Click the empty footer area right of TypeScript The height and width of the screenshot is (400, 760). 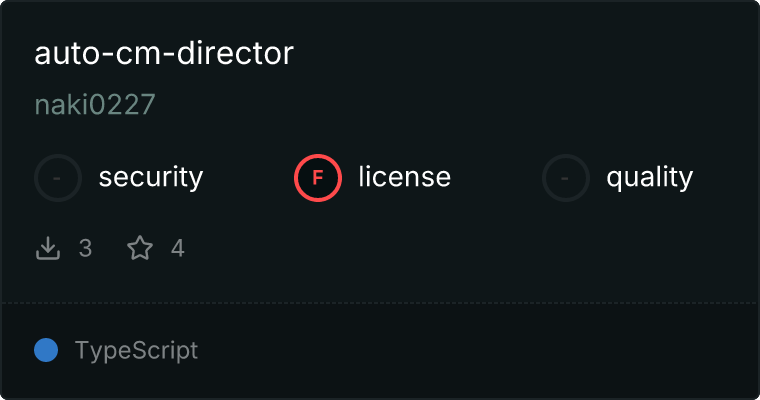click(x=480, y=350)
